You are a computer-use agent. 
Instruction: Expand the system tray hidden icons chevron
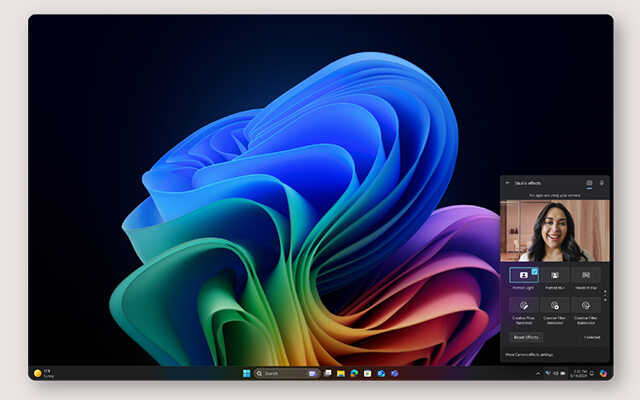click(537, 373)
